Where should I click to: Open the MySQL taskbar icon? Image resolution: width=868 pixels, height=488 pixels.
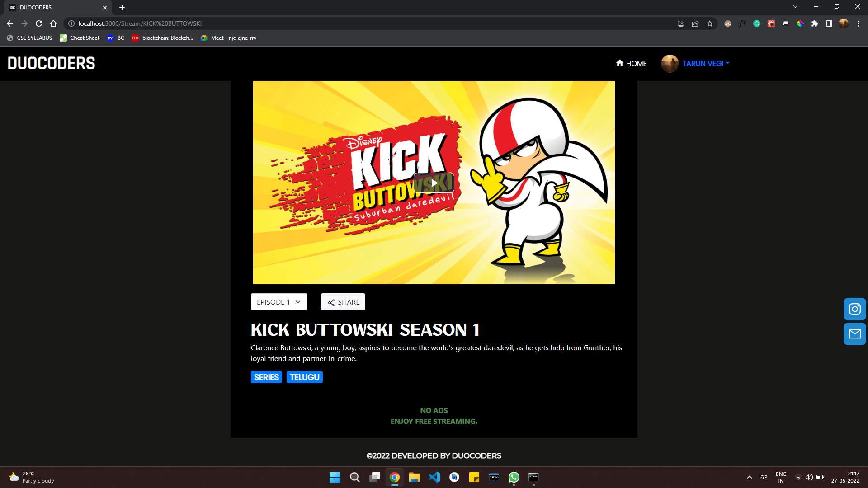(x=494, y=477)
